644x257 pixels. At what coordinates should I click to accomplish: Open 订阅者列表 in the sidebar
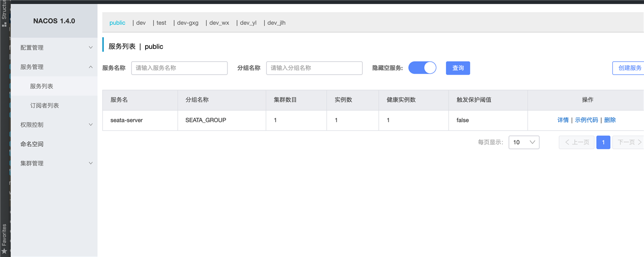pos(54,106)
